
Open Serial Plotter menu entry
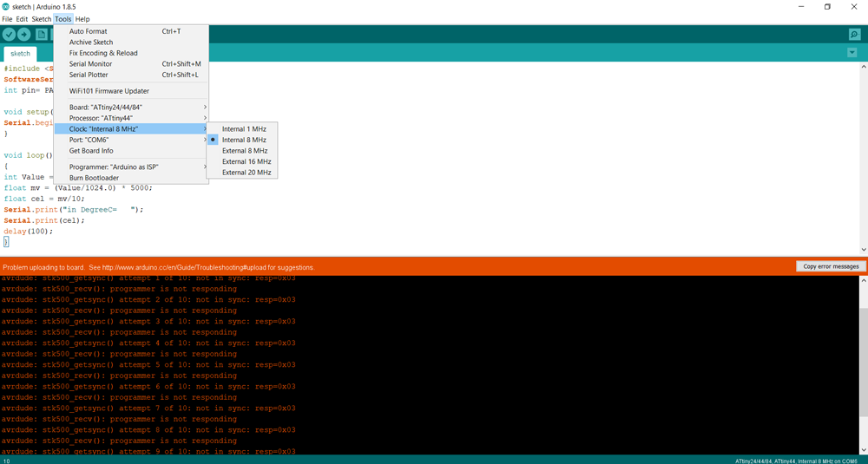[x=131, y=75]
